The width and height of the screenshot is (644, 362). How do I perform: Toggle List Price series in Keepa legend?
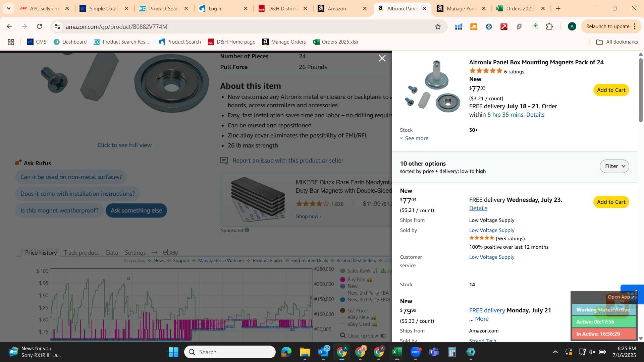(354, 311)
